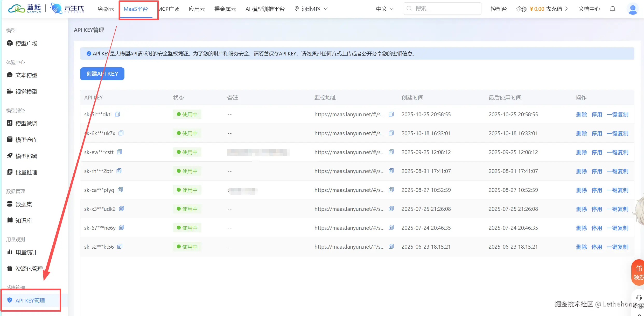Open 模型广场 in the sidebar
Screen dimensions: 644x316
pyautogui.click(x=26, y=43)
